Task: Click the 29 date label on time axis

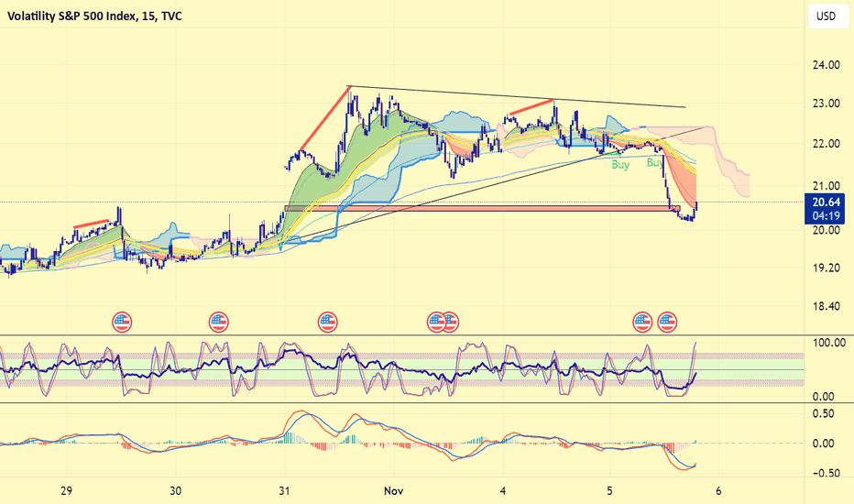Action: pyautogui.click(x=67, y=491)
